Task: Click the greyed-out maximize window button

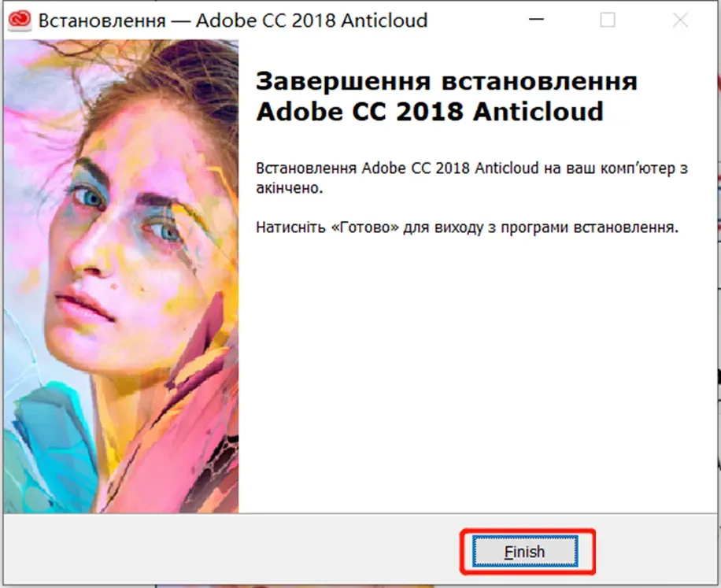Action: coord(608,20)
